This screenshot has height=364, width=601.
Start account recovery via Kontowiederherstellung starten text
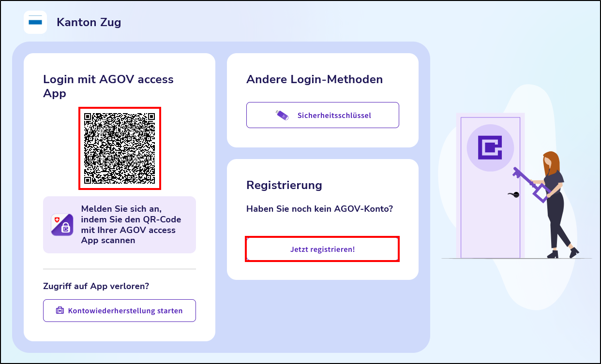pos(125,310)
